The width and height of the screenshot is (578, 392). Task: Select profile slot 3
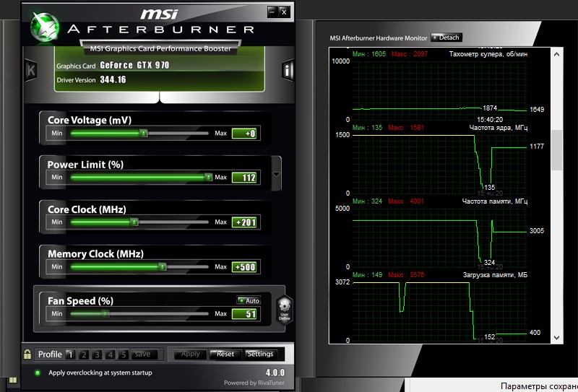point(97,354)
